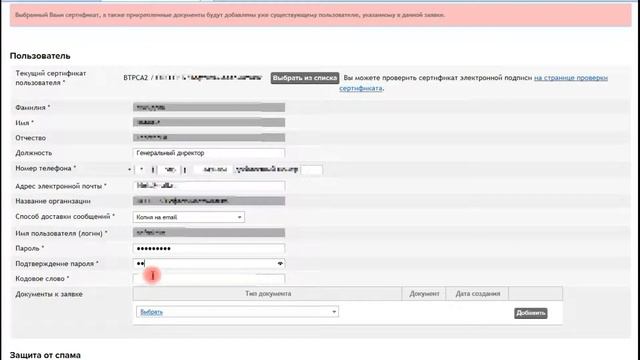Click the phone extension number field
This screenshot has width=640, height=360.
311,169
